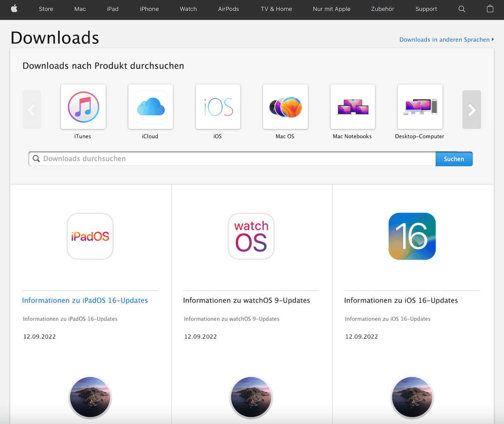The image size is (504, 424).
Task: Click the Suchen button
Action: click(454, 159)
